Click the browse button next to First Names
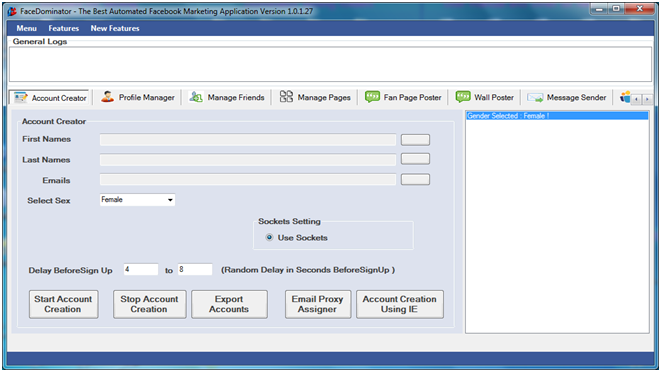663x370 pixels. pos(415,140)
